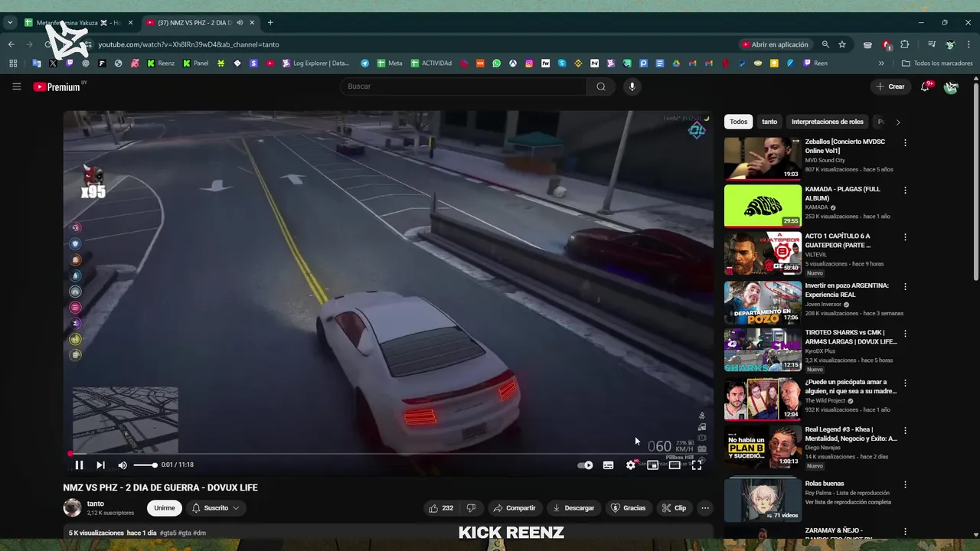The image size is (980, 551).
Task: Seek along the video progress bar
Action: (388, 454)
